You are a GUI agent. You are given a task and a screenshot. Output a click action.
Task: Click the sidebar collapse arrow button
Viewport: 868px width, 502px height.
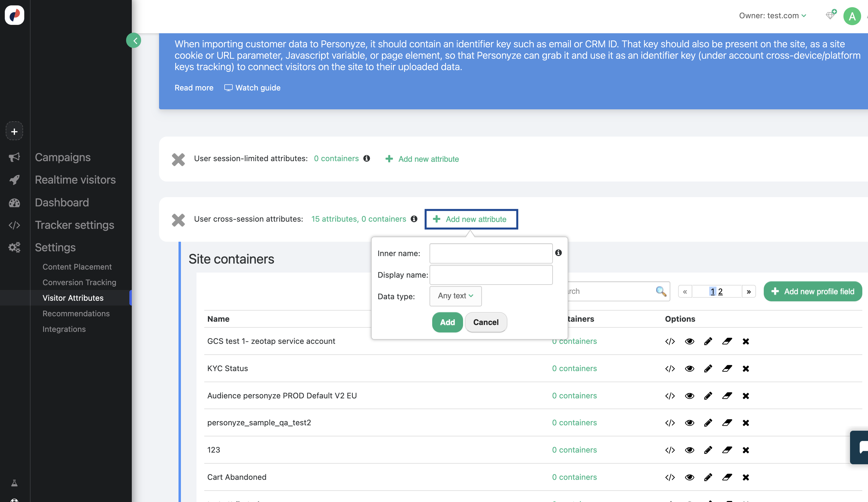(x=134, y=41)
